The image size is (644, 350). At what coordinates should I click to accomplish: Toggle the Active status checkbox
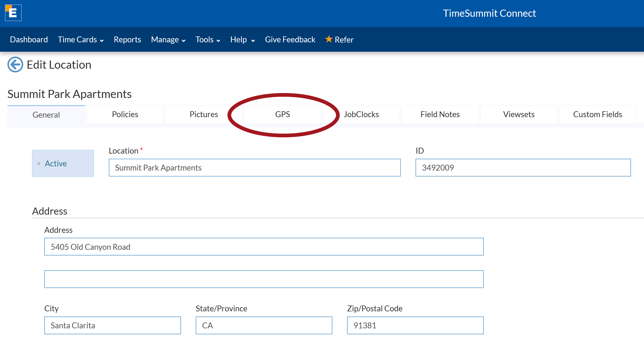coord(39,163)
